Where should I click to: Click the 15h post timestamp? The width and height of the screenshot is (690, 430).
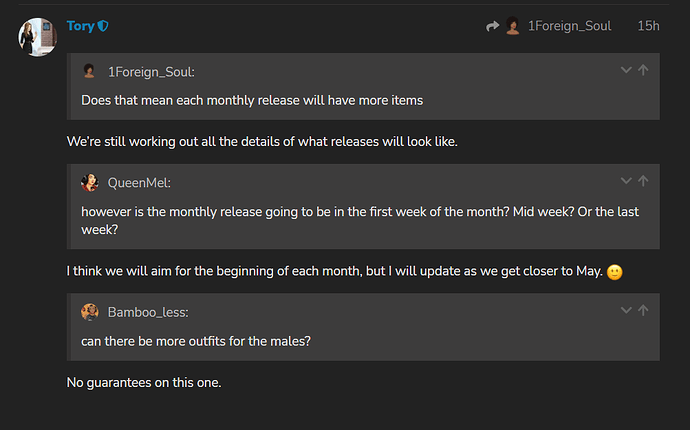[x=648, y=26]
